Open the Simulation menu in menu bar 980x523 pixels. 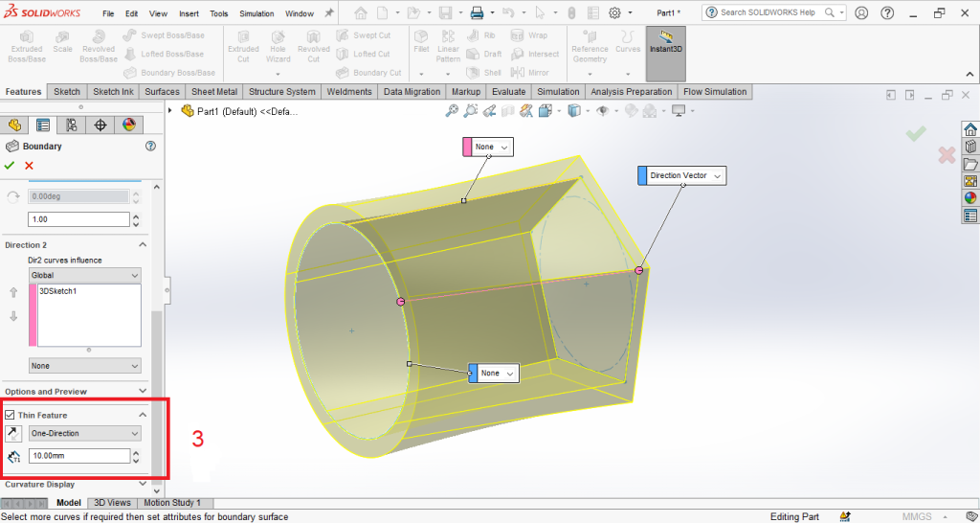tap(256, 14)
